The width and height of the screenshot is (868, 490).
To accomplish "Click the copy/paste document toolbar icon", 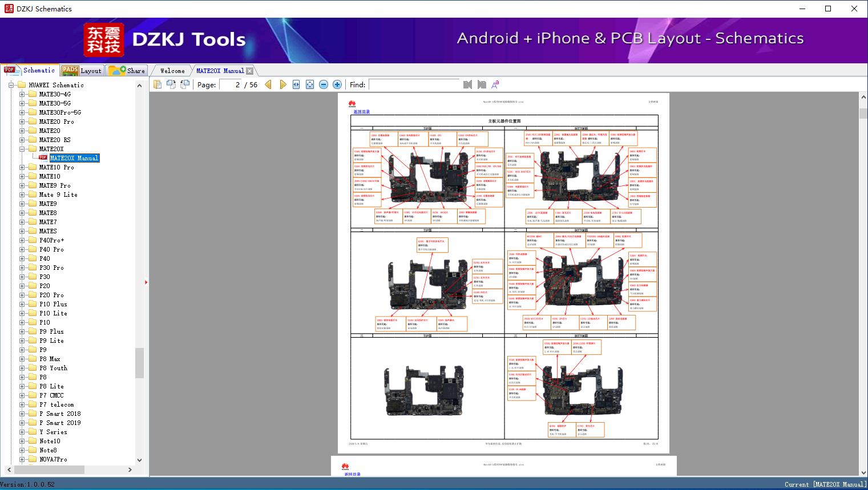I will click(x=158, y=84).
